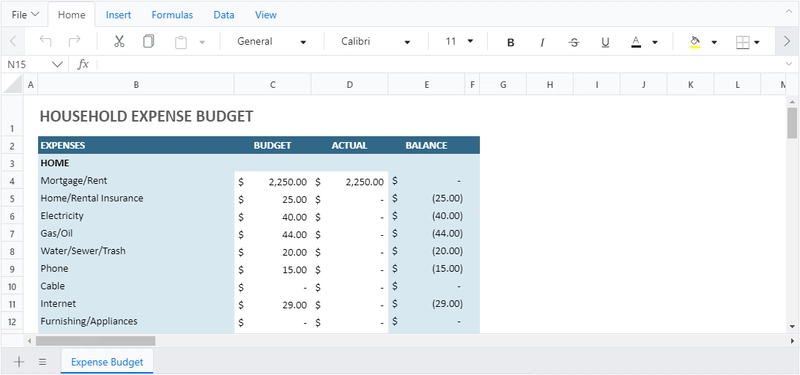Select the Electricity cell
Screen dimensions: 800x375
click(136, 216)
